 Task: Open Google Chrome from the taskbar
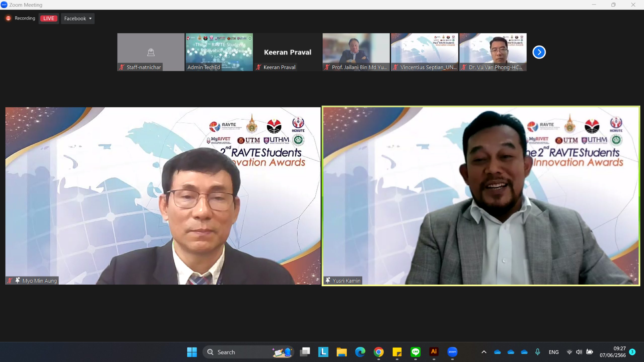pos(379,352)
